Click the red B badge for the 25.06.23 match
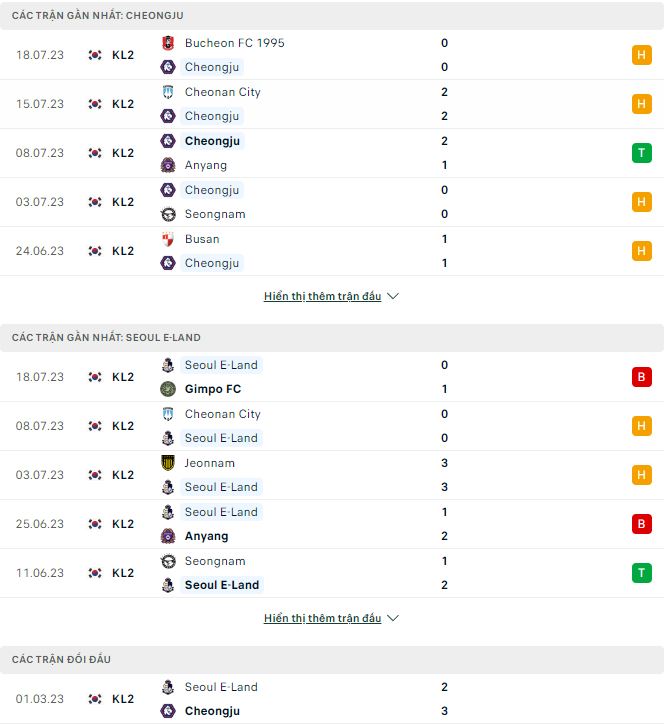This screenshot has height=725, width=669. (x=641, y=524)
